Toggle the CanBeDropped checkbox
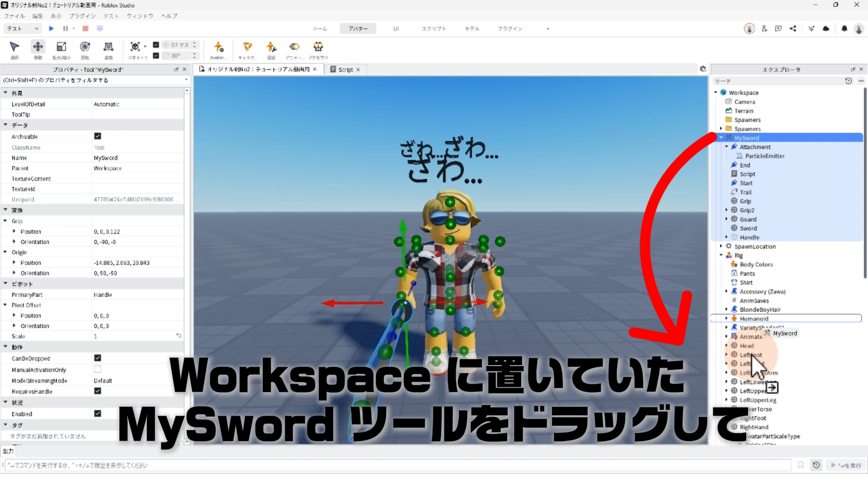This screenshot has height=488, width=868. pyautogui.click(x=98, y=358)
